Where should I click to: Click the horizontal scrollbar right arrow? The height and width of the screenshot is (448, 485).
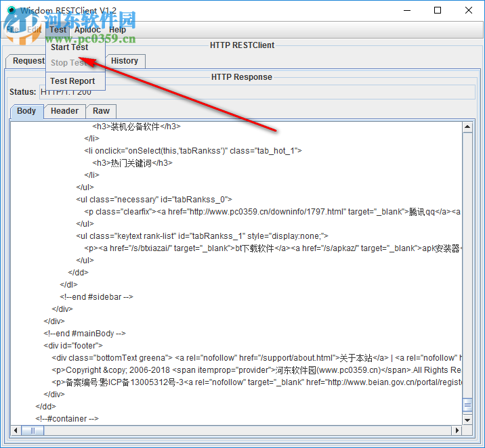pos(457,430)
